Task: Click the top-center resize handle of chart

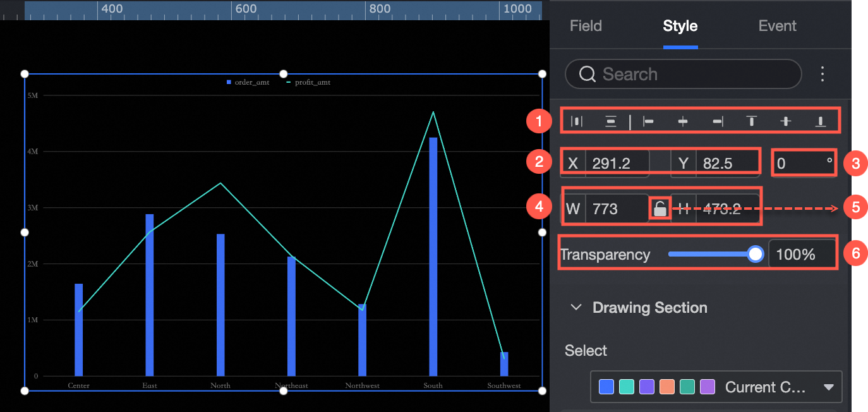Action: 284,74
